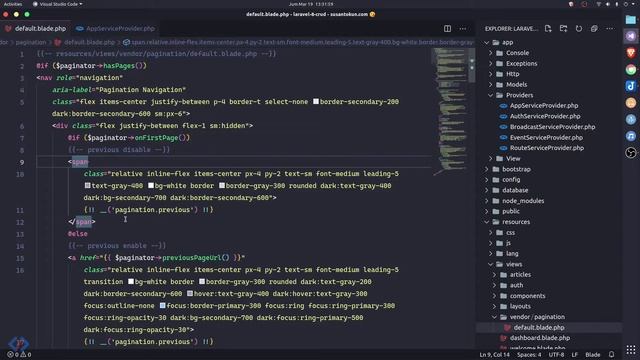640x360 pixels.
Task: Click border-secondary-200 color swatch on line 5
Action: [316, 102]
